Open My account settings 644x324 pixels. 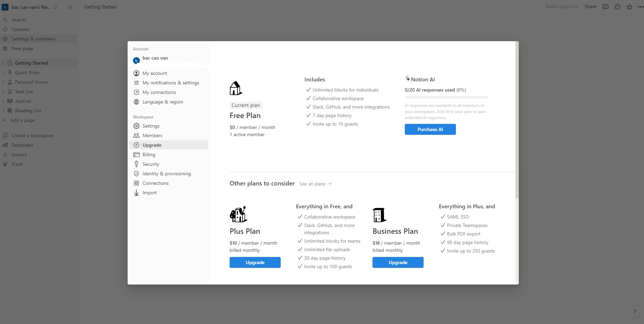coord(168,73)
